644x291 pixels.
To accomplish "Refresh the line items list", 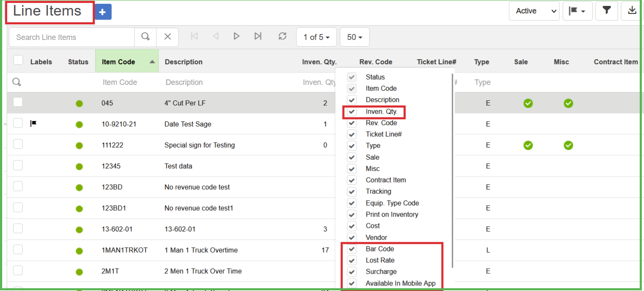I will [283, 37].
